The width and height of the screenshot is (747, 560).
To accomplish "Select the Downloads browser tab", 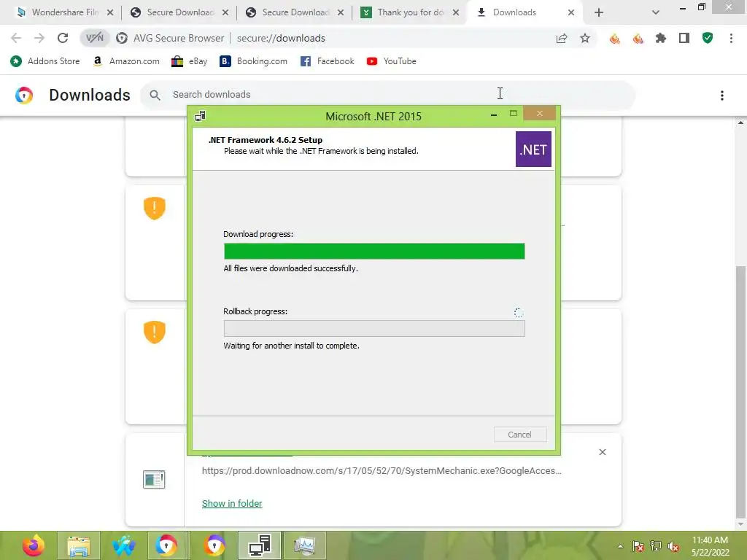I will pos(514,12).
